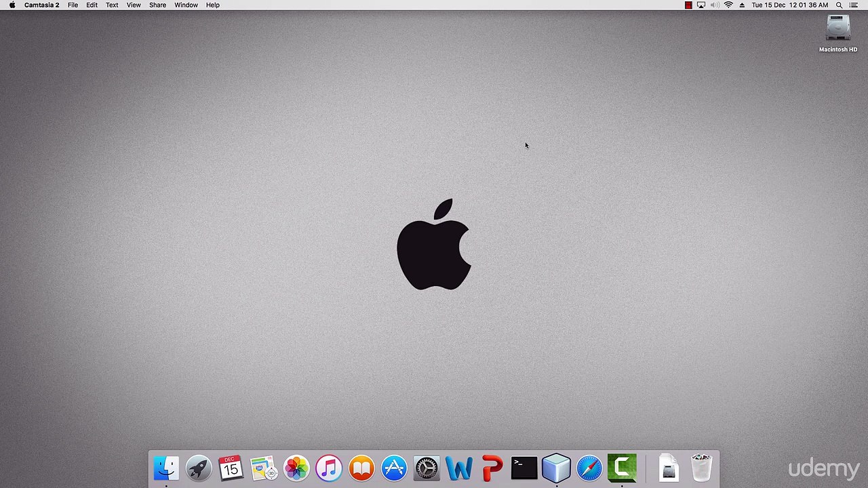Open the Apple menu
Image resolution: width=868 pixels, height=488 pixels.
tap(12, 5)
